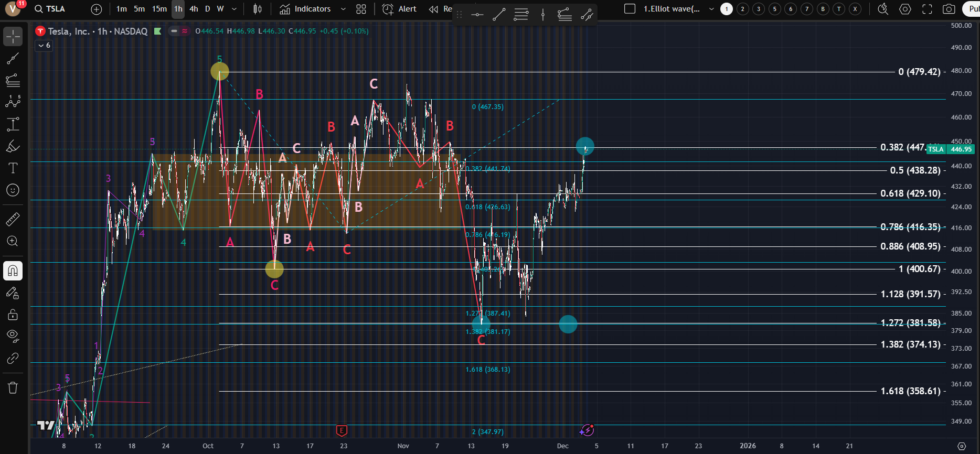Viewport: 980px width, 454px height.
Task: Toggle hide all drawings eye icon
Action: coord(13,336)
